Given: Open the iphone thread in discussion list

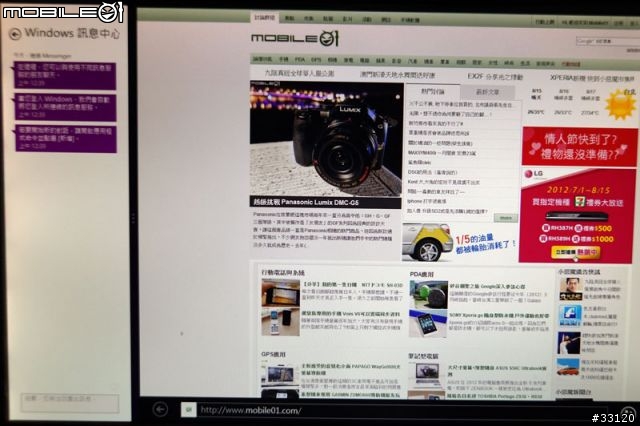Looking at the screenshot, I should click(427, 202).
